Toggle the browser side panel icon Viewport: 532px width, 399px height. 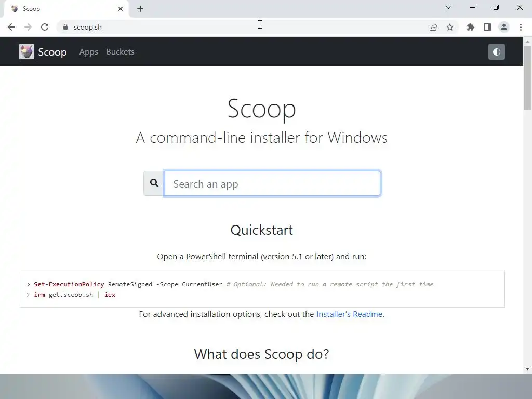tap(487, 27)
